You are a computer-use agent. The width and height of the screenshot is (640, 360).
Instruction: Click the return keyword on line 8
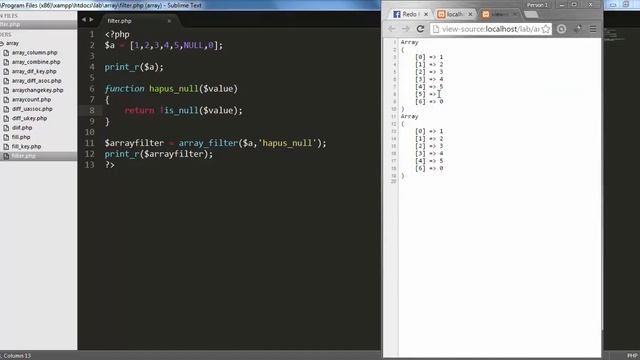point(139,111)
